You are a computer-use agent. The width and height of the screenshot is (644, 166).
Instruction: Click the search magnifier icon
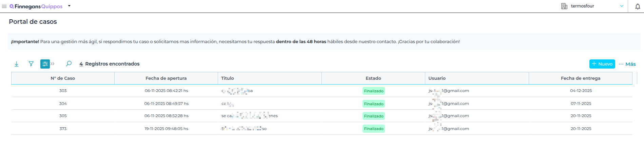69,63
